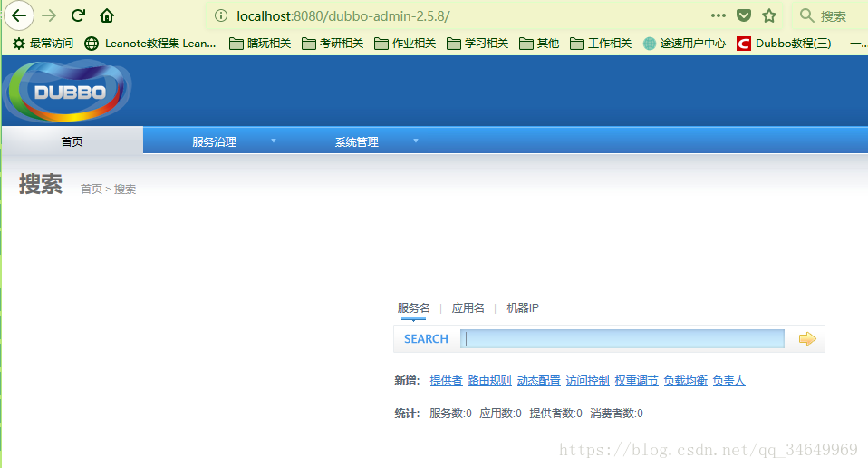Open the browser home icon
Screen dimensions: 868x468
pyautogui.click(x=107, y=15)
